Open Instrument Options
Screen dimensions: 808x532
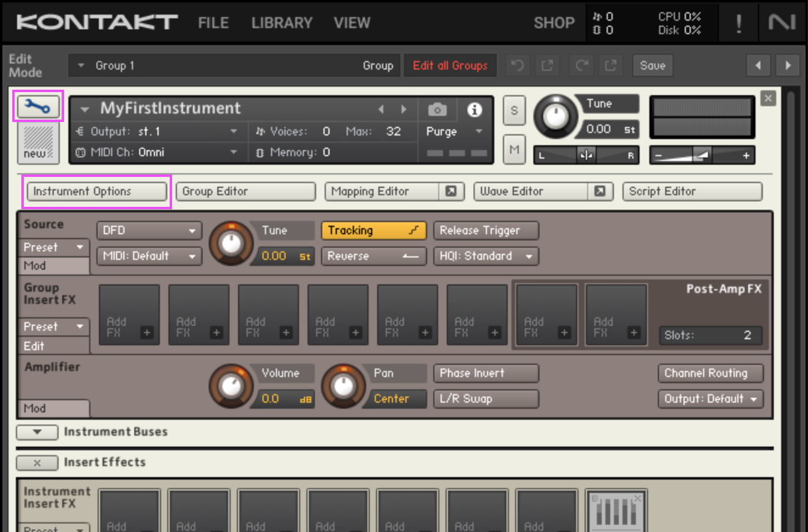click(x=96, y=192)
